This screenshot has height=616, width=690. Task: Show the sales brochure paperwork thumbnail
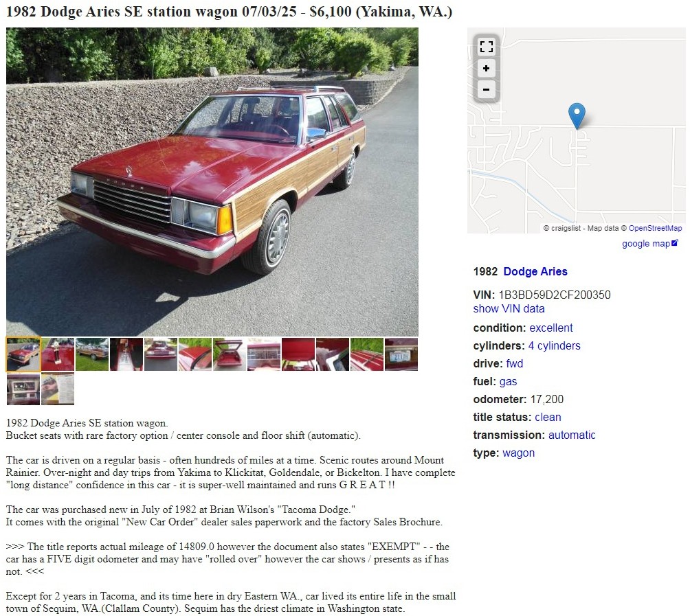[x=58, y=389]
